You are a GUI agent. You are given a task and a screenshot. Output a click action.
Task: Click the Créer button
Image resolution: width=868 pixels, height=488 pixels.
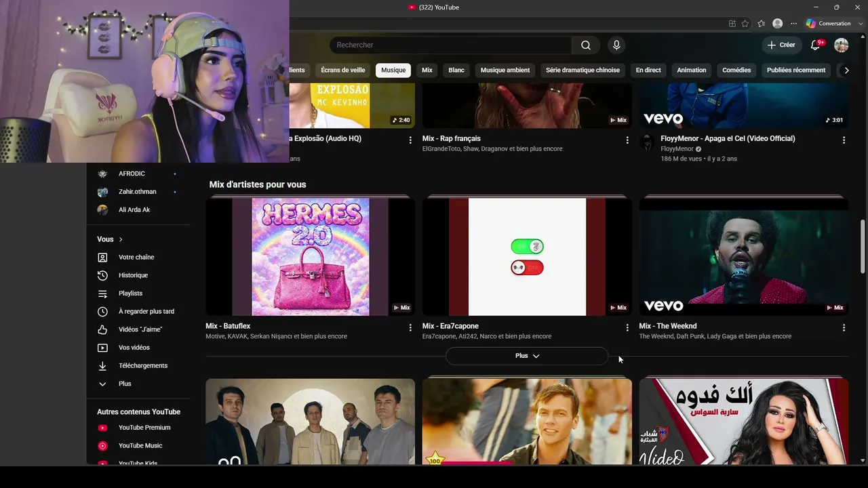point(781,45)
